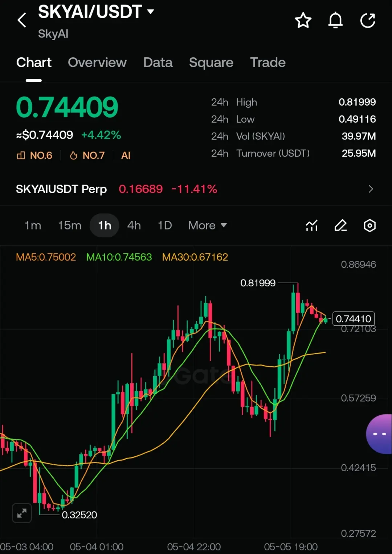The image size is (392, 554).
Task: Tap the SkyAI subtitle under the pair
Action: pos(53,34)
